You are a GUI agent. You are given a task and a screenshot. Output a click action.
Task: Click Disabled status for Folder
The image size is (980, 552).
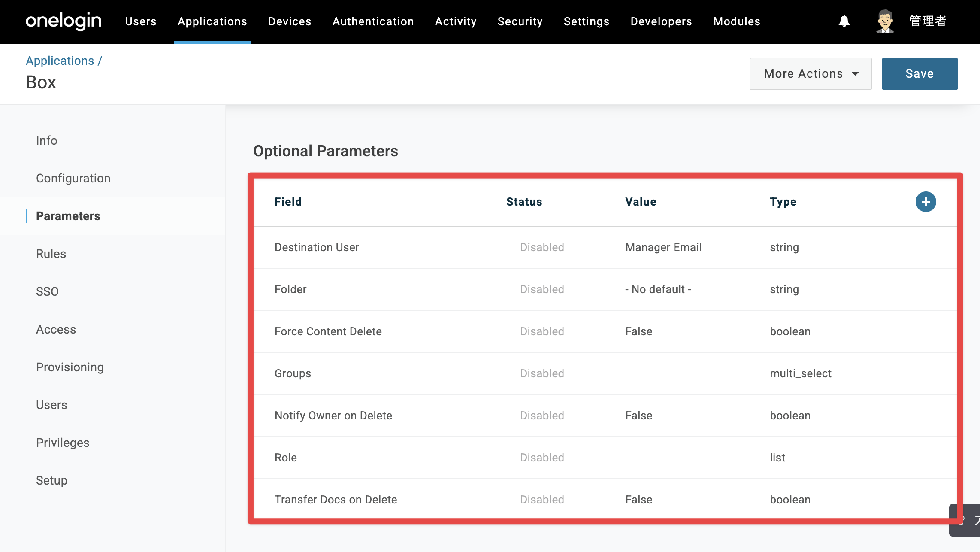pos(542,289)
